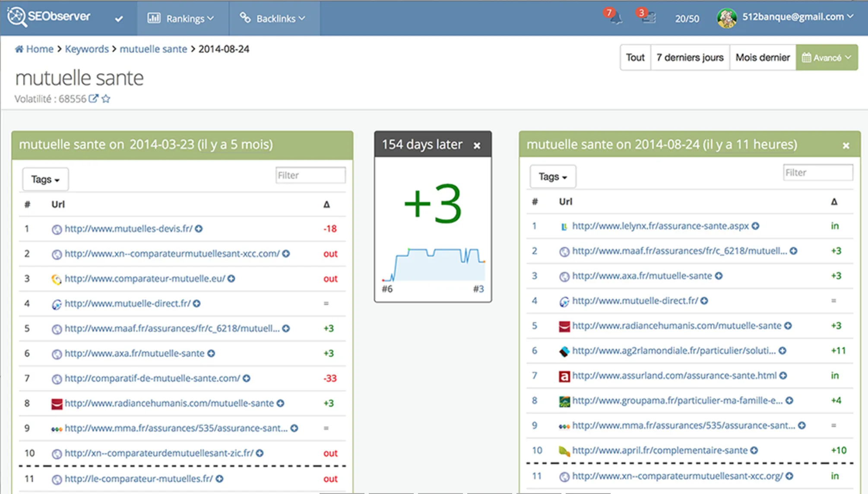Click the plus icon next to ag2rlamondiale.fr
The image size is (868, 494).
782,351
